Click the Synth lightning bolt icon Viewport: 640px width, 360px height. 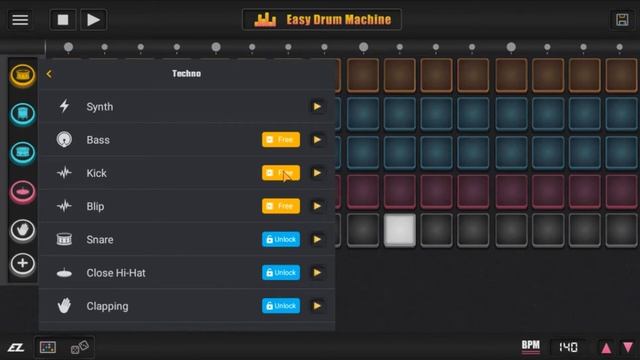pos(64,106)
